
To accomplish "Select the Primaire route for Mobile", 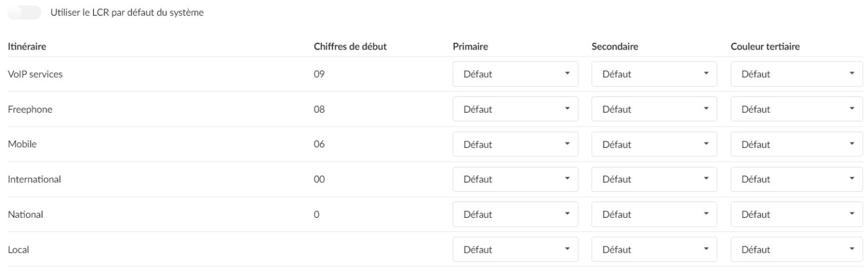I will 515,144.
